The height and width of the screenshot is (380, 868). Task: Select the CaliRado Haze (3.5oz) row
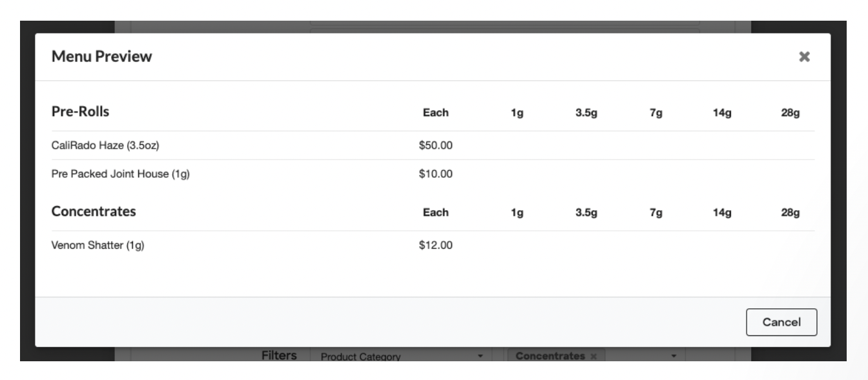(x=433, y=145)
